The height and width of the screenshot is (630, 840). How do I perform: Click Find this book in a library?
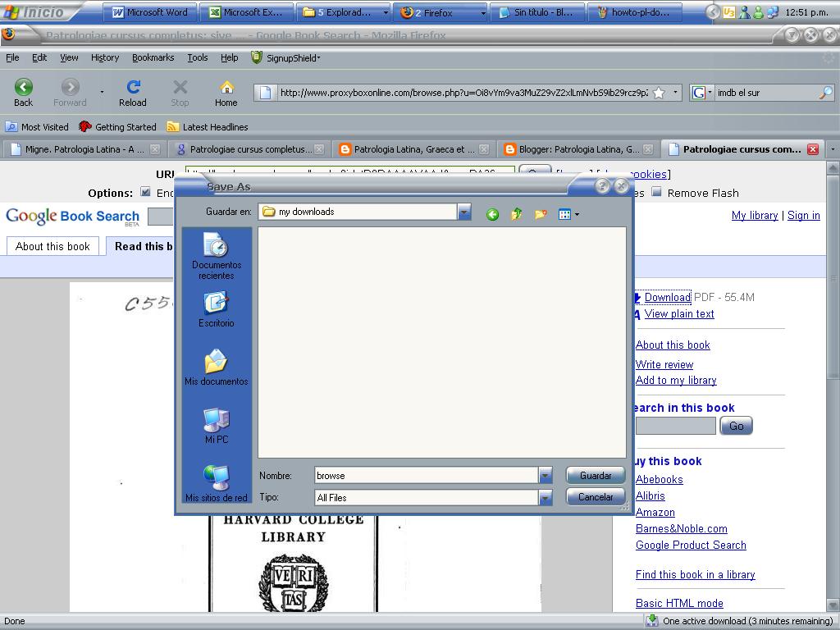tap(696, 574)
